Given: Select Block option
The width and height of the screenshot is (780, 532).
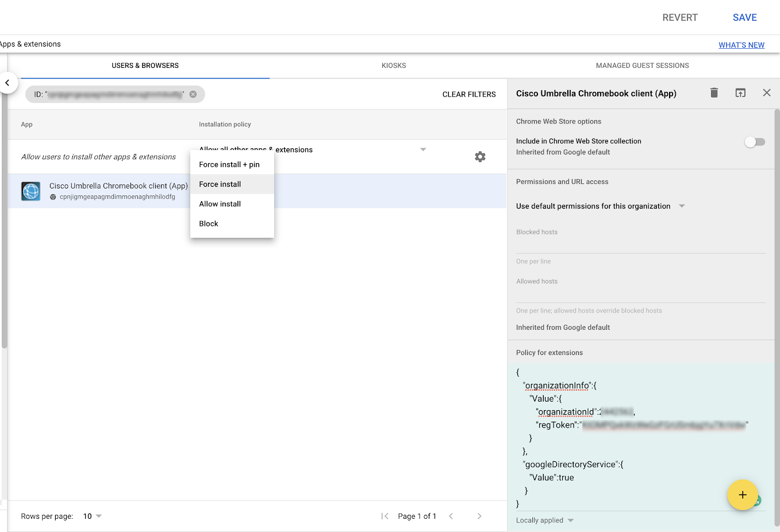Looking at the screenshot, I should (x=232, y=223).
